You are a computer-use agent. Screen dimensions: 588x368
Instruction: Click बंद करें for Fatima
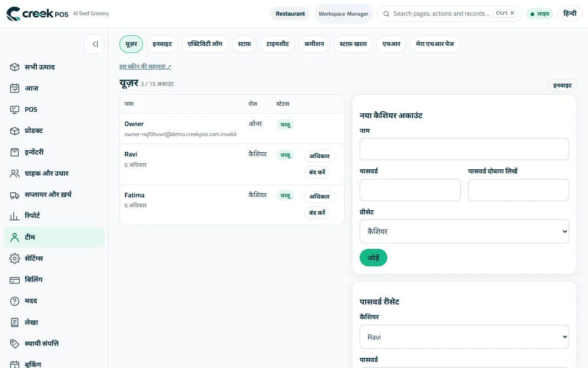(317, 213)
